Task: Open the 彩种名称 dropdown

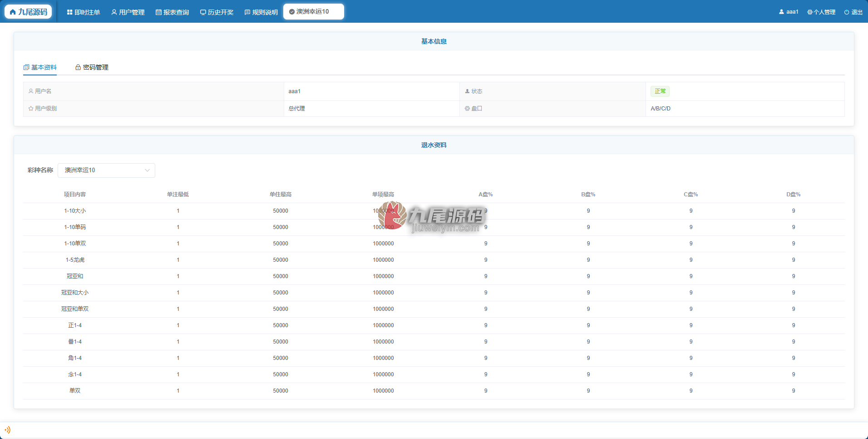Action: tap(106, 170)
